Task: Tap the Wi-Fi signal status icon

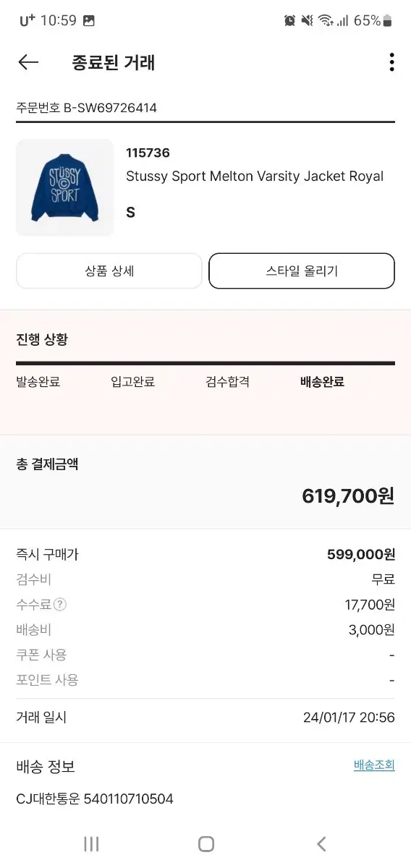Action: coord(326,21)
